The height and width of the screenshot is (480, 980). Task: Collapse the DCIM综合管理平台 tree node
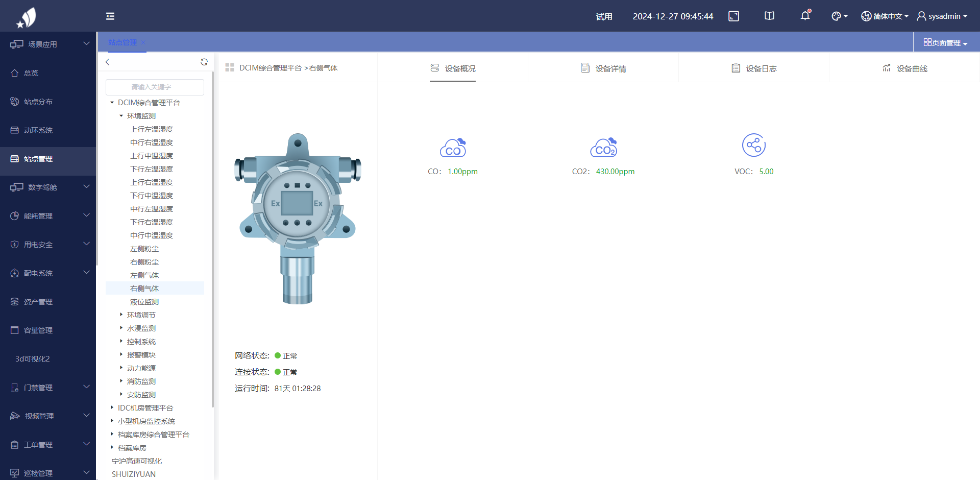(x=112, y=103)
